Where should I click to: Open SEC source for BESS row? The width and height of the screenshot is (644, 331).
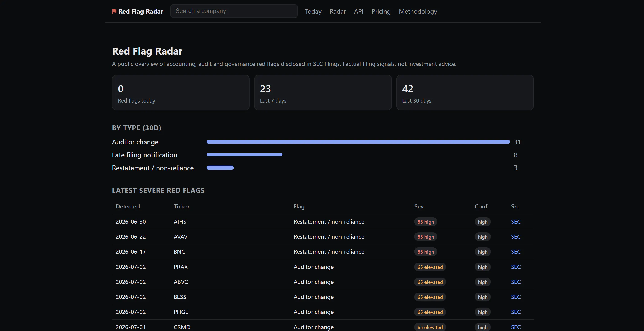coord(516,297)
